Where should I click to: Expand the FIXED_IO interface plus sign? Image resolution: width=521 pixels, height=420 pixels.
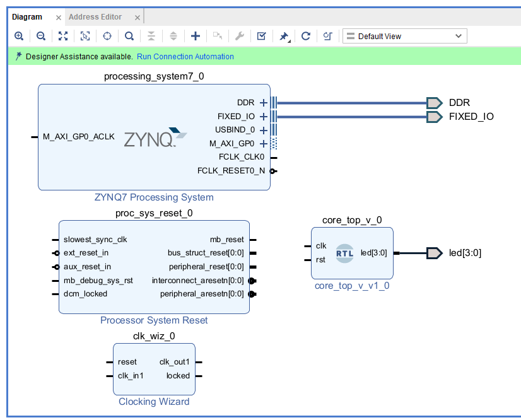[x=264, y=117]
